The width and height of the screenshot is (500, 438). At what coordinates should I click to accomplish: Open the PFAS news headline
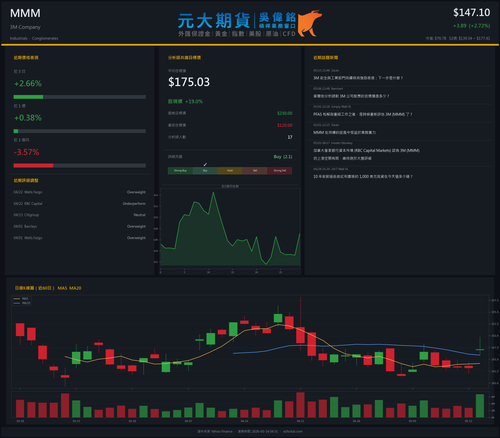[x=363, y=114]
